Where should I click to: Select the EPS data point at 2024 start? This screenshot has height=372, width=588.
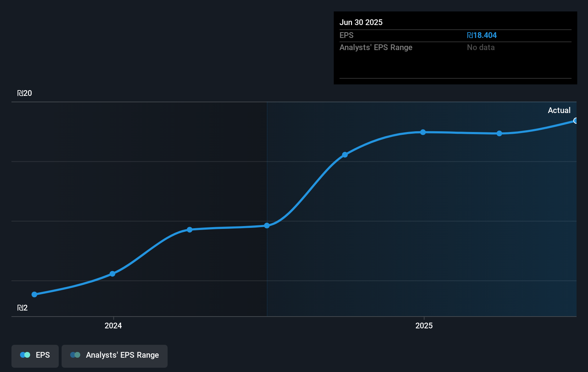pos(112,274)
